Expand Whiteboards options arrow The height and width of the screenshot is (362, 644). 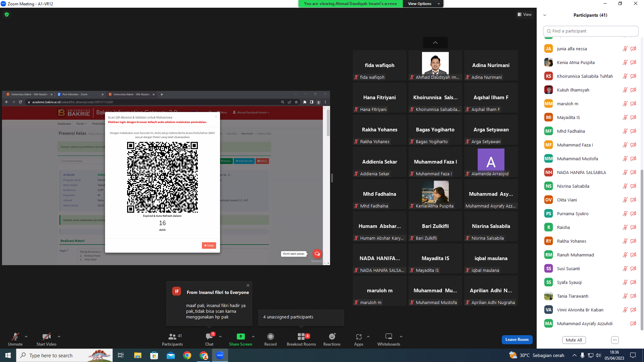pos(401,337)
